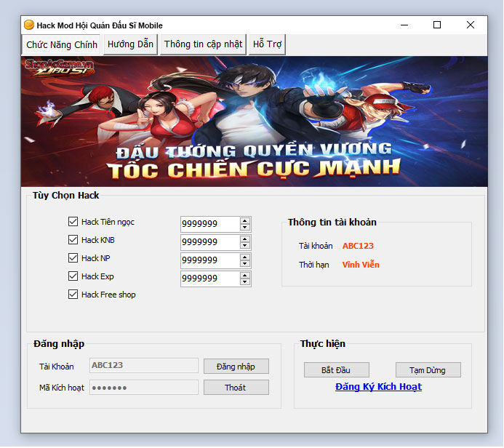The height and width of the screenshot is (448, 504).
Task: Toggle the Hack NP checkbox
Action: 73,258
